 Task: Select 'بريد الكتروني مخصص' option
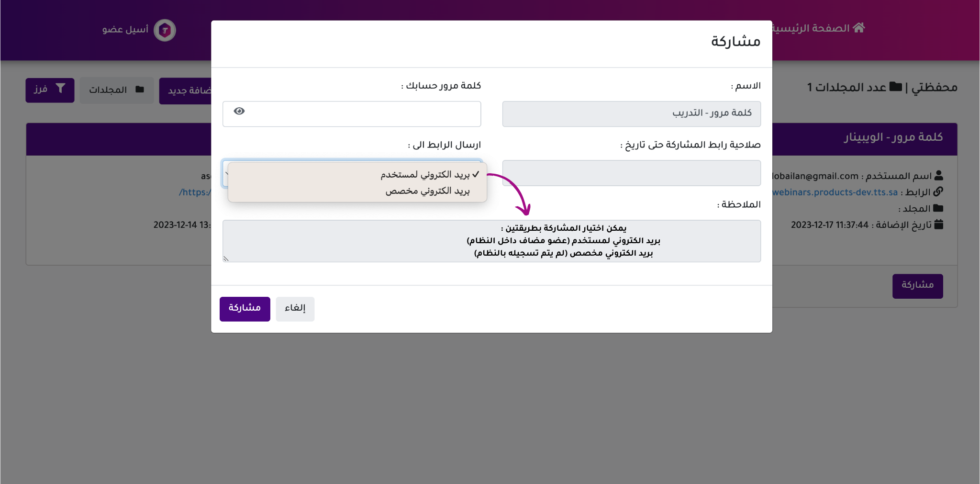pyautogui.click(x=427, y=191)
